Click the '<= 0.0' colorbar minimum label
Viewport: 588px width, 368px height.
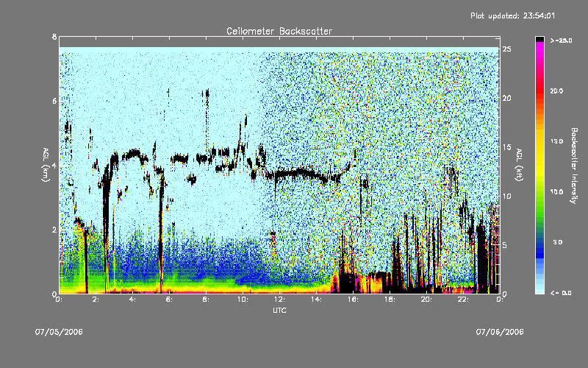point(561,293)
